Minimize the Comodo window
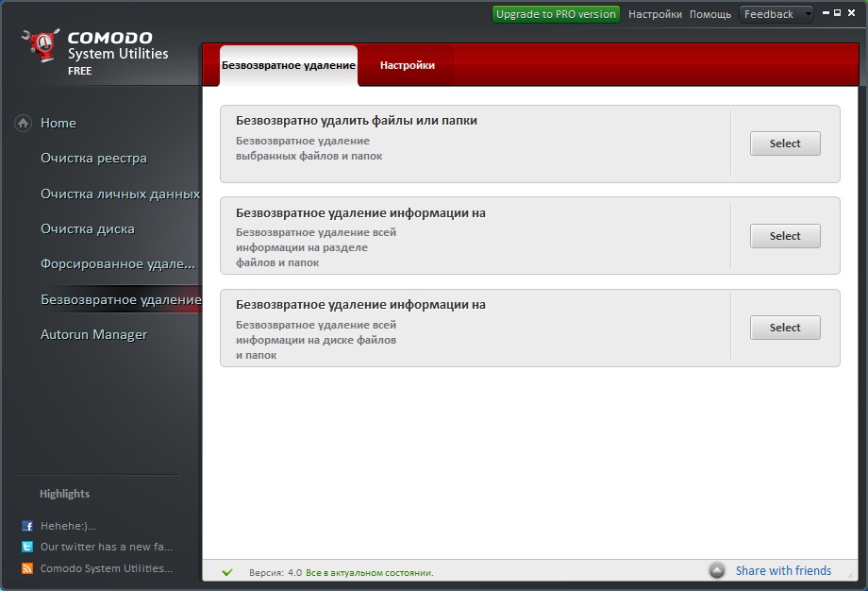Screen dimensions: 868x591 point(826,12)
